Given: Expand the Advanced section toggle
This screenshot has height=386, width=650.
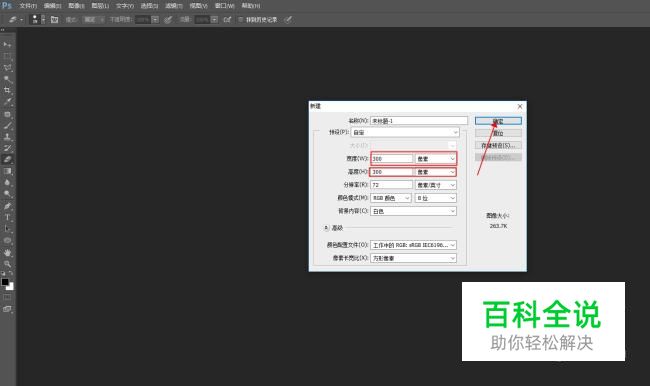Looking at the screenshot, I should [x=326, y=228].
